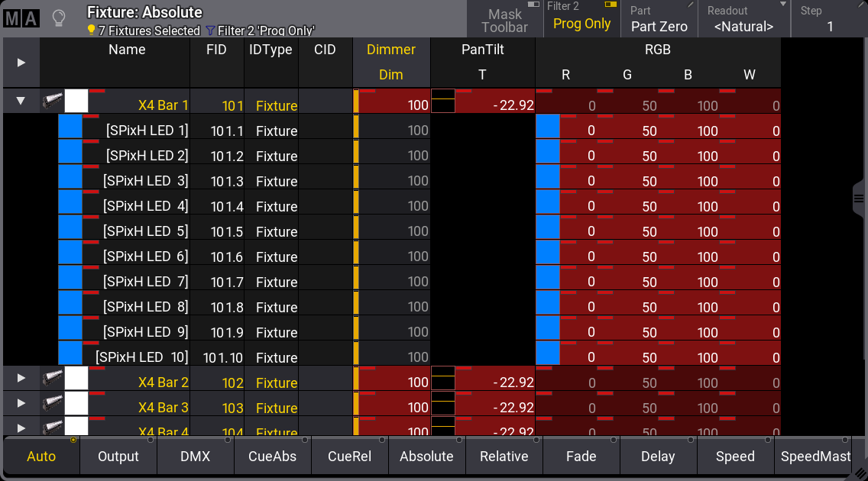Screen dimensions: 868x481
Task: Click the light bulb icon in title bar
Action: click(x=58, y=19)
